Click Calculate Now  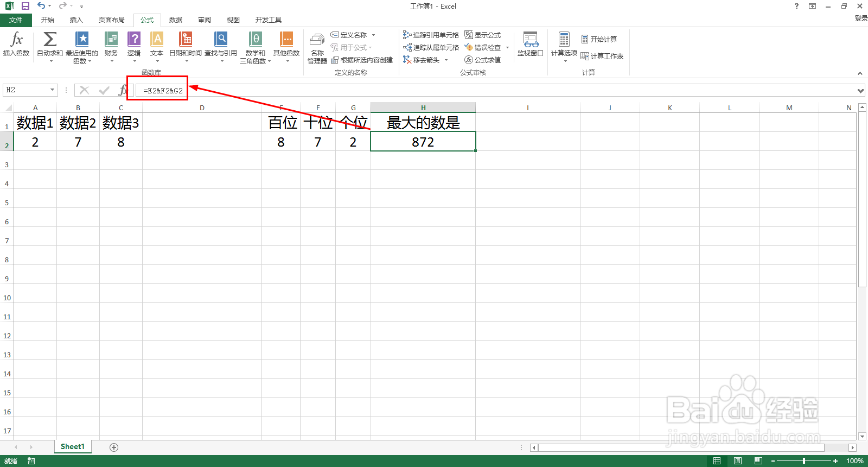coord(599,39)
